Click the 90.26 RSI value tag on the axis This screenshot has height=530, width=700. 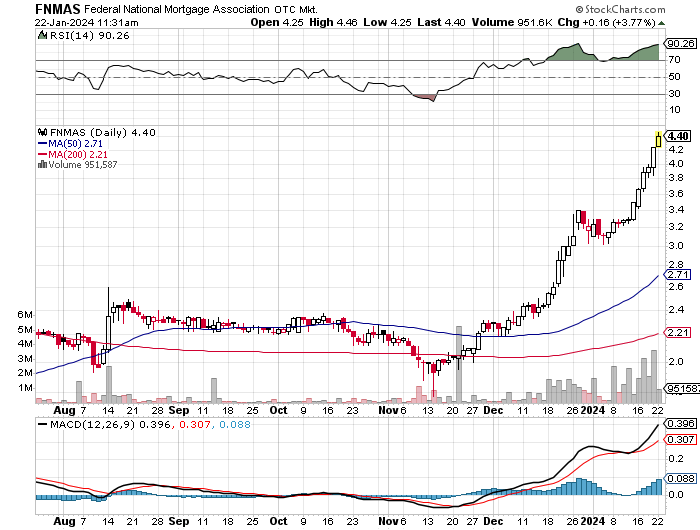[x=680, y=43]
